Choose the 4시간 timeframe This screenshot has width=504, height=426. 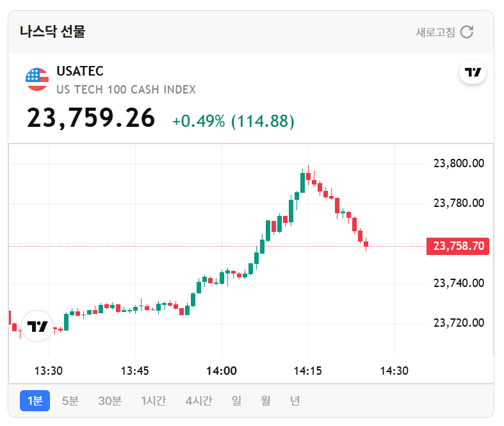198,401
